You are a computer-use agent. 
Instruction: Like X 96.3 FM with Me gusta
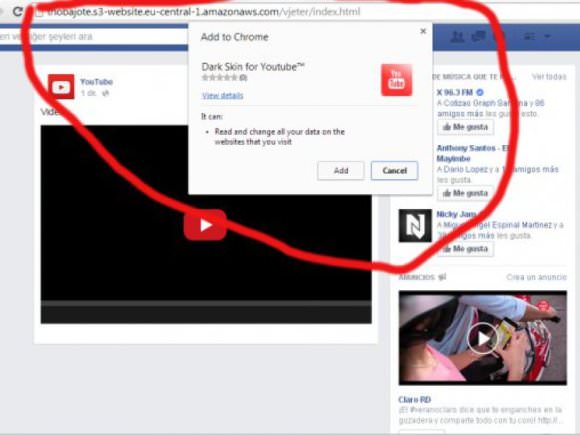pyautogui.click(x=465, y=127)
